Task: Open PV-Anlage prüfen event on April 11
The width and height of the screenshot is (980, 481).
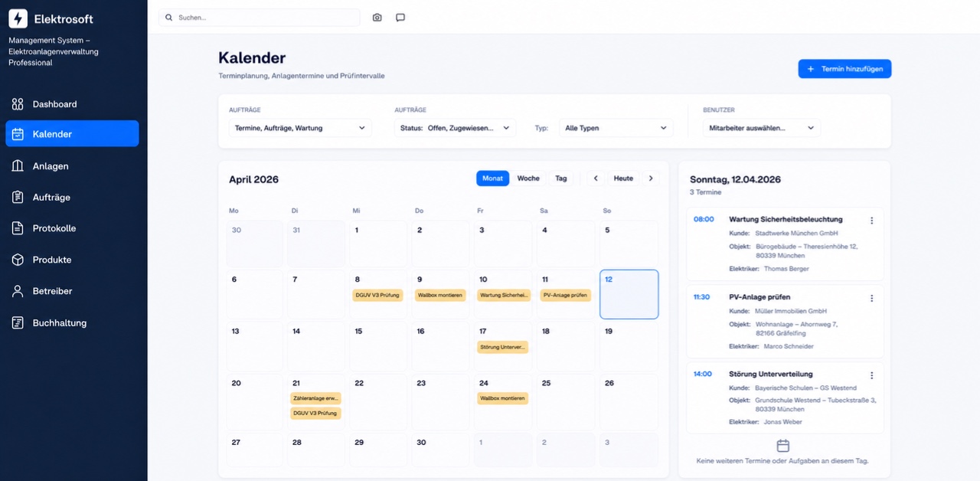Action: pyautogui.click(x=565, y=295)
